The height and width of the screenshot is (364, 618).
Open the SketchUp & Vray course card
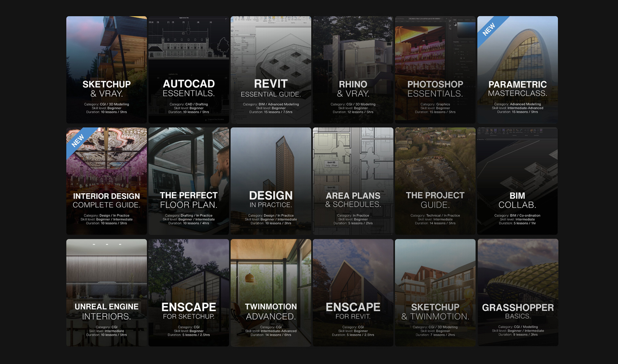point(106,70)
